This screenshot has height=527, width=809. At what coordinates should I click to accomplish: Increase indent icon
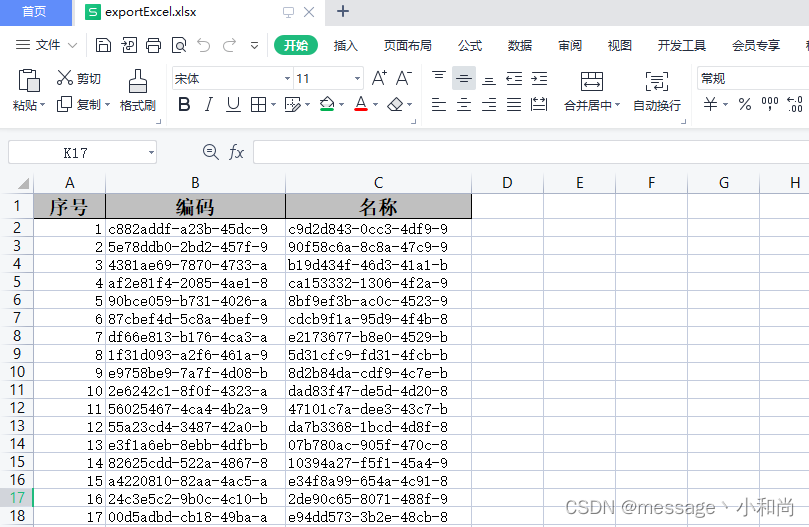click(x=539, y=78)
